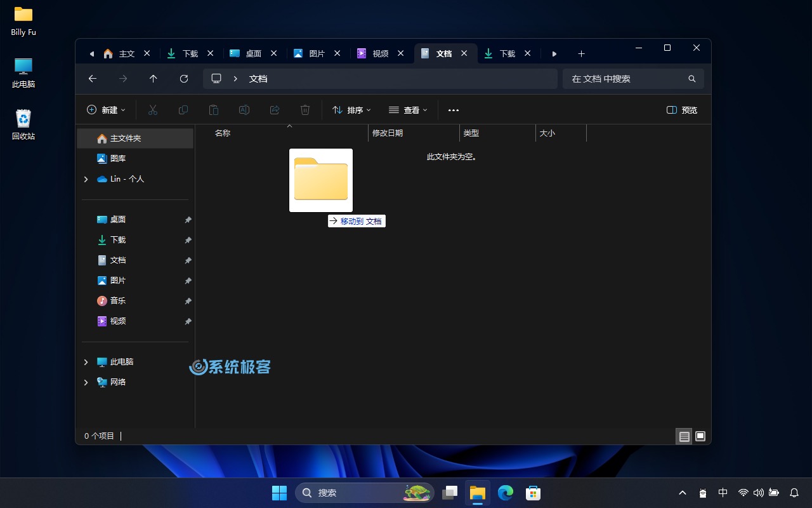Switch to details list view in status bar
The height and width of the screenshot is (508, 812).
point(684,436)
